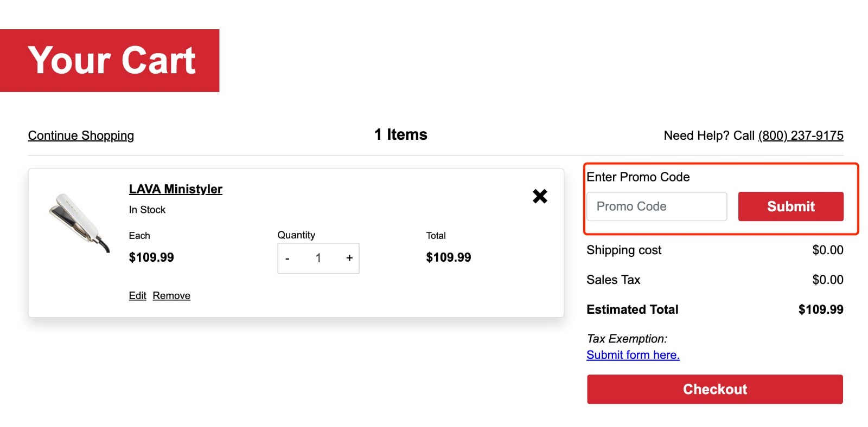The width and height of the screenshot is (868, 427).
Task: Submit the entered promo code
Action: pos(790,206)
